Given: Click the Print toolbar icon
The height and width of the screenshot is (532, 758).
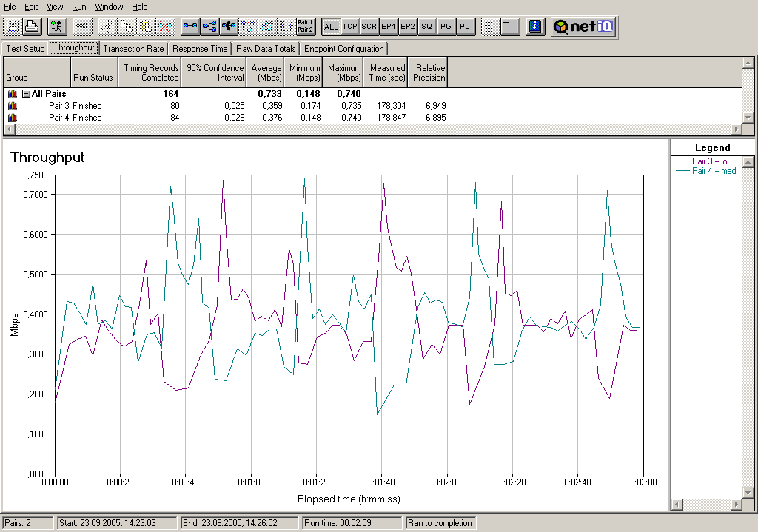Looking at the screenshot, I should click(32, 27).
